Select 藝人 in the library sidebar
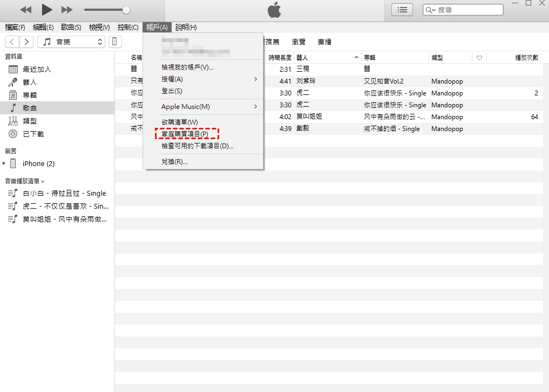Image resolution: width=549 pixels, height=392 pixels. pyautogui.click(x=30, y=82)
